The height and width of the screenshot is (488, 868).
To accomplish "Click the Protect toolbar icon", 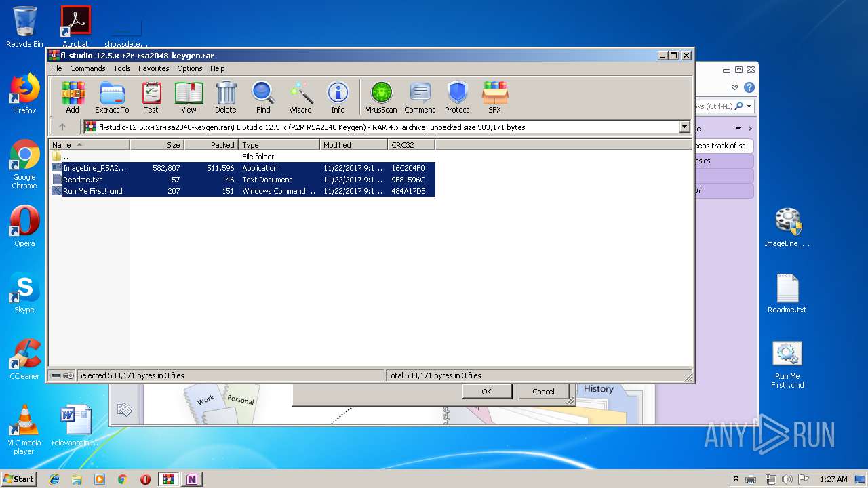I will point(457,97).
